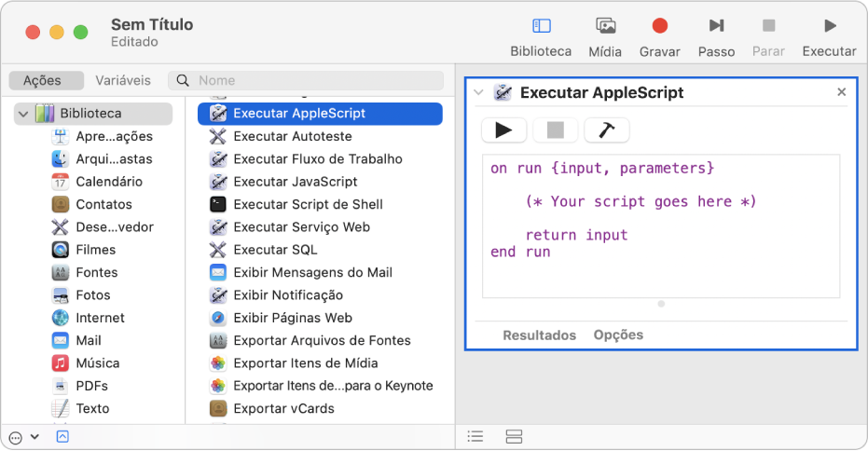Show the log list view
868x451 pixels.
coord(475,437)
